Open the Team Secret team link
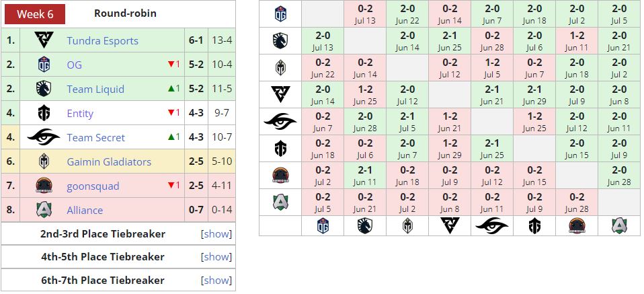This screenshot has width=644, height=294. [95, 138]
